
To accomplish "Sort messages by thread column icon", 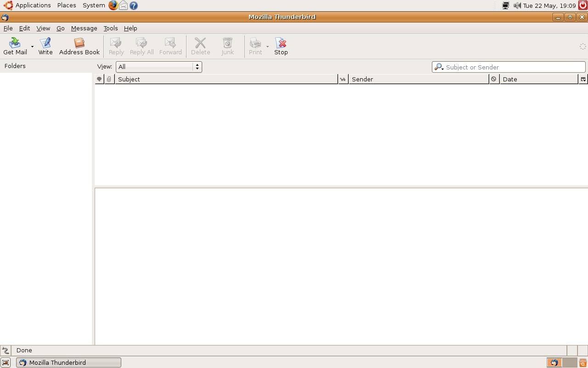I will coord(99,79).
